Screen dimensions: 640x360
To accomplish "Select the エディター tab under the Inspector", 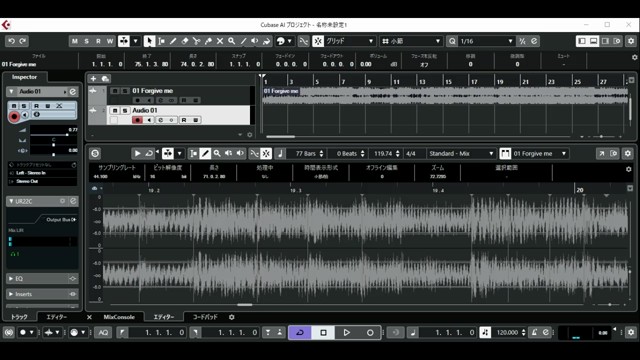I will [x=56, y=317].
